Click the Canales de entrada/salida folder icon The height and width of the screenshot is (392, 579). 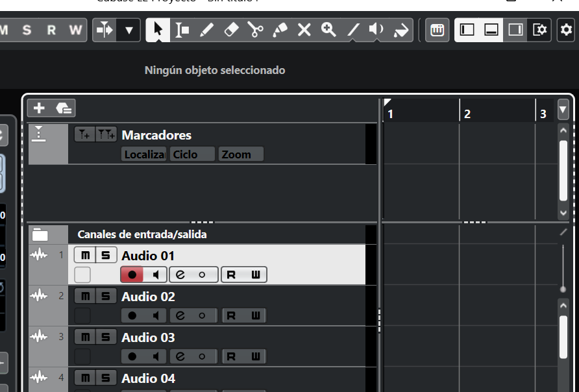pyautogui.click(x=40, y=234)
